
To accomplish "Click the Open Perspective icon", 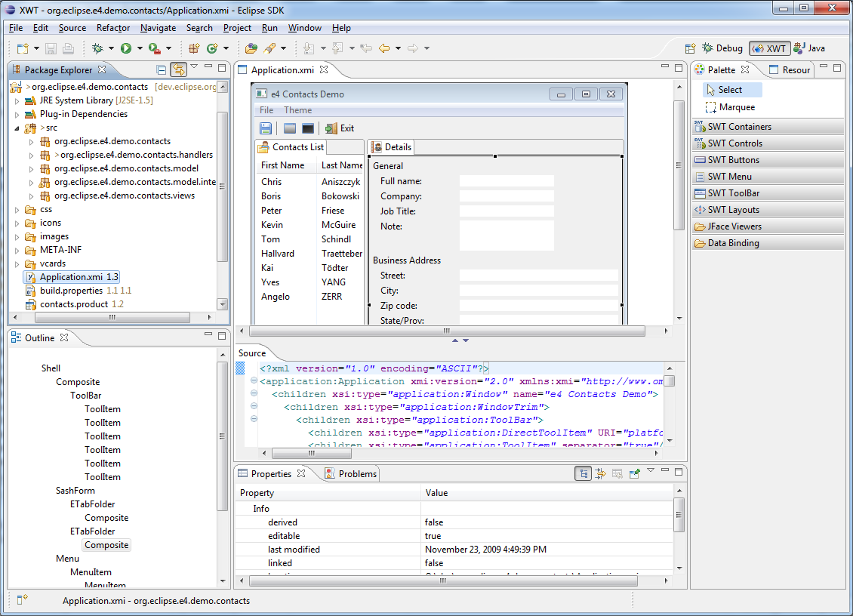I will click(x=690, y=48).
